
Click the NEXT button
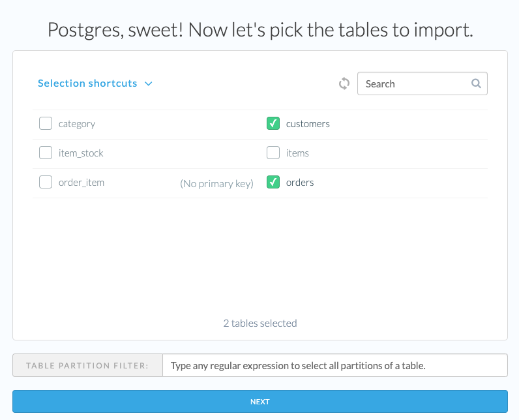pyautogui.click(x=260, y=402)
